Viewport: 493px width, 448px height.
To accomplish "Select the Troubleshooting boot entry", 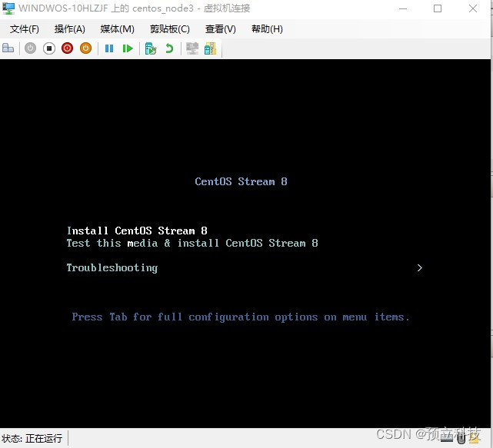I will pyautogui.click(x=112, y=268).
